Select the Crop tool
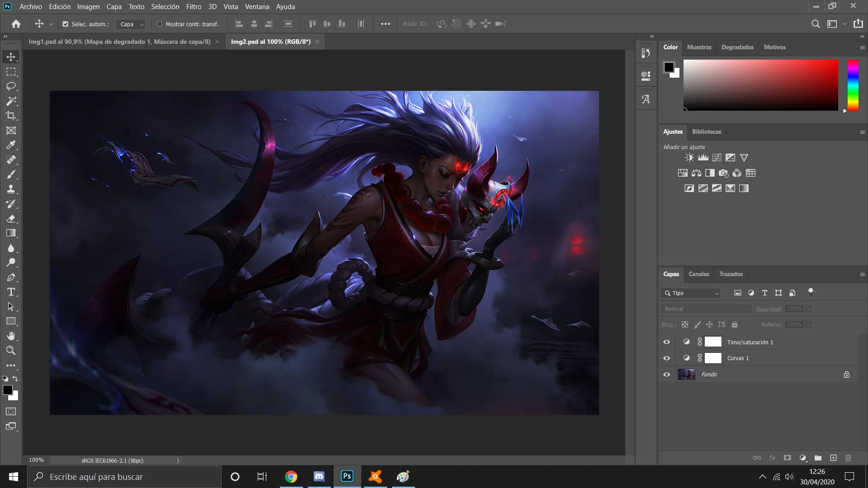This screenshot has width=868, height=488. 11,116
